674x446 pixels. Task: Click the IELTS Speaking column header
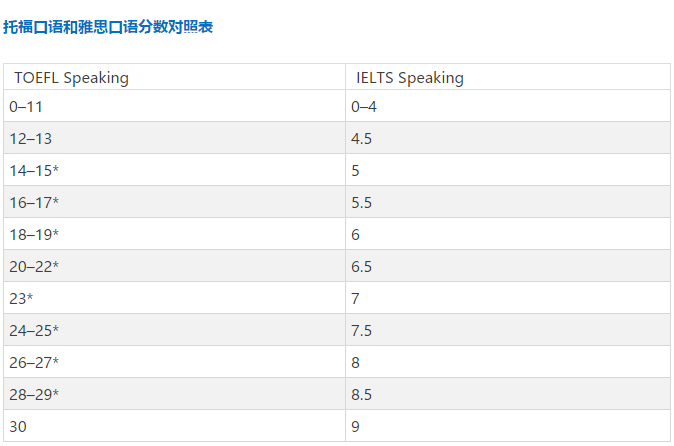tap(410, 78)
